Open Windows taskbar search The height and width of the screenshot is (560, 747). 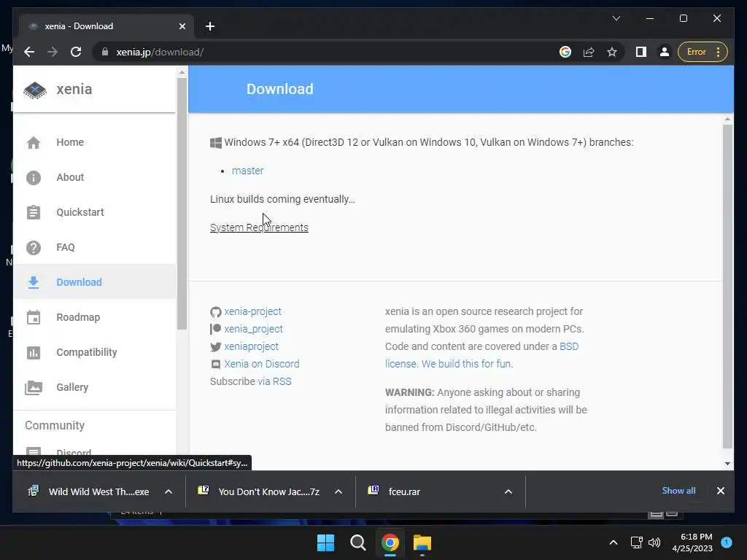(x=357, y=542)
